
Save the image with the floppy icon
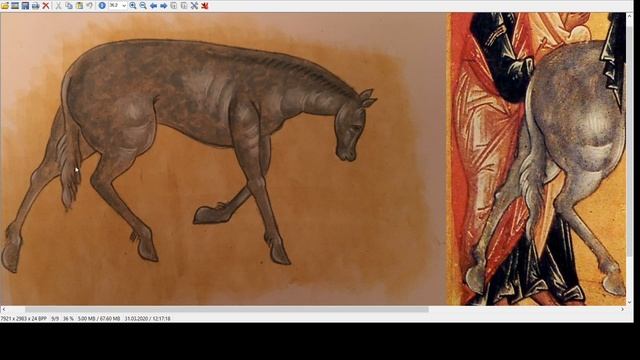coord(25,6)
